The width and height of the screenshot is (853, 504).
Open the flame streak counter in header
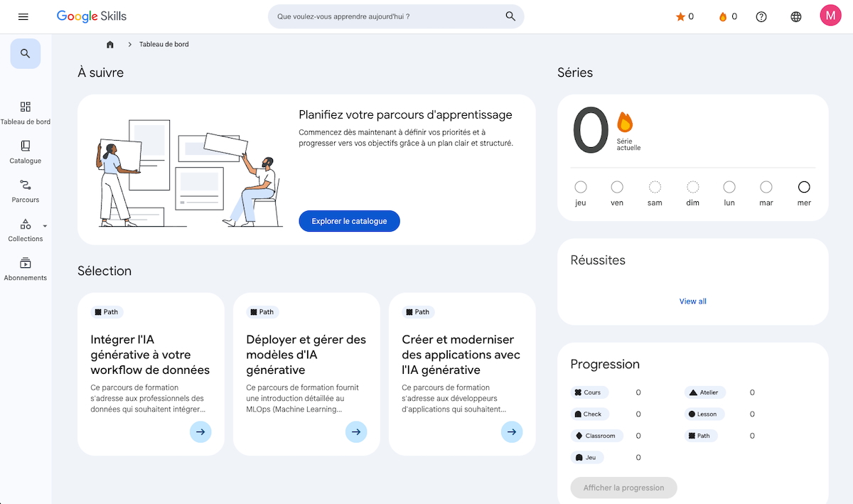728,16
